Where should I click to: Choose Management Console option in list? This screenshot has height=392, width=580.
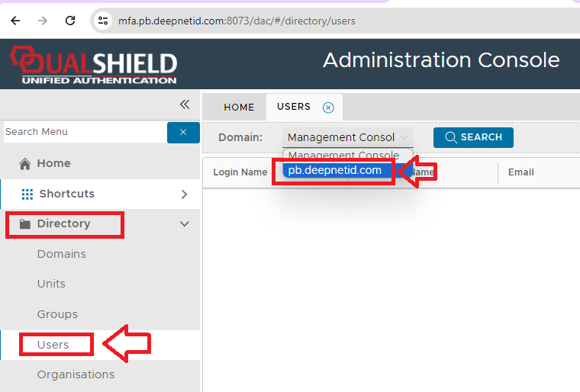coord(343,156)
